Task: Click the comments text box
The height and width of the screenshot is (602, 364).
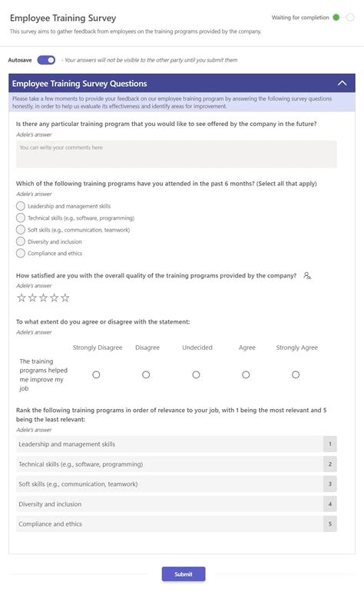Action: 177,154
